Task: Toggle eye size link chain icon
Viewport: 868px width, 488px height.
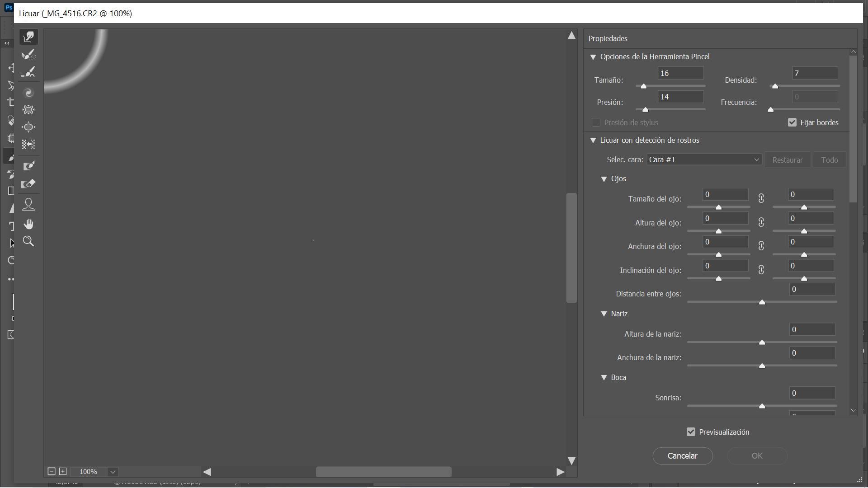Action: coord(761,198)
